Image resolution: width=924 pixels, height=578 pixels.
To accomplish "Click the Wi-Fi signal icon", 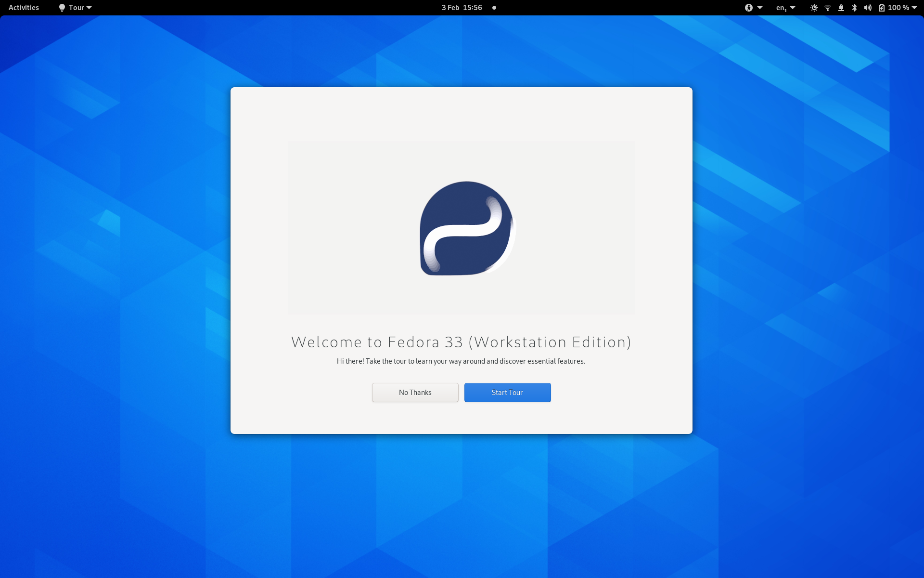I will [x=828, y=8].
